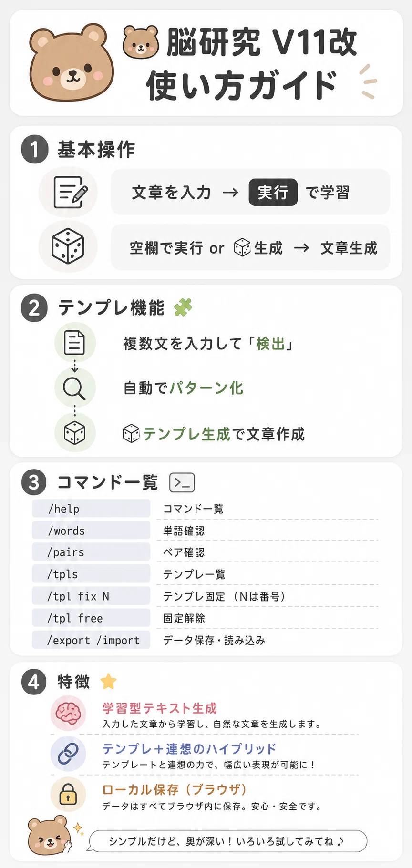The height and width of the screenshot is (868, 412).
Task: Click the blue chain link icon
Action: point(68,755)
